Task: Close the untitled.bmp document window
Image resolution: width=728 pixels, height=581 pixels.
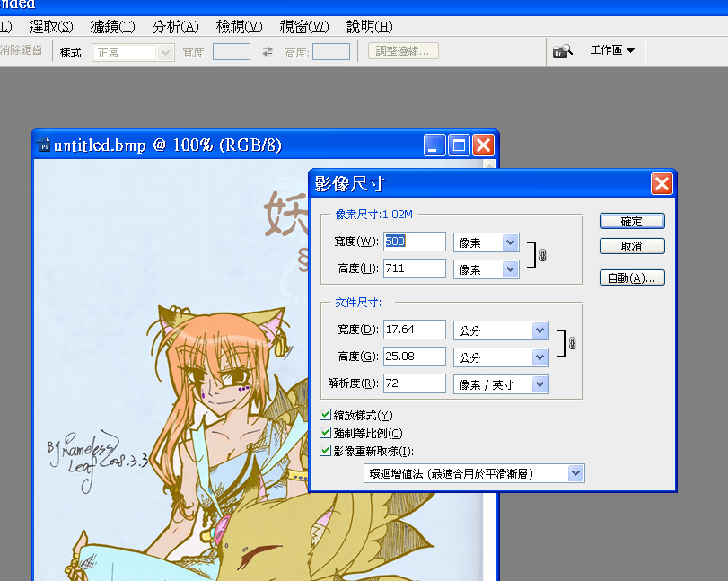Action: (x=483, y=145)
